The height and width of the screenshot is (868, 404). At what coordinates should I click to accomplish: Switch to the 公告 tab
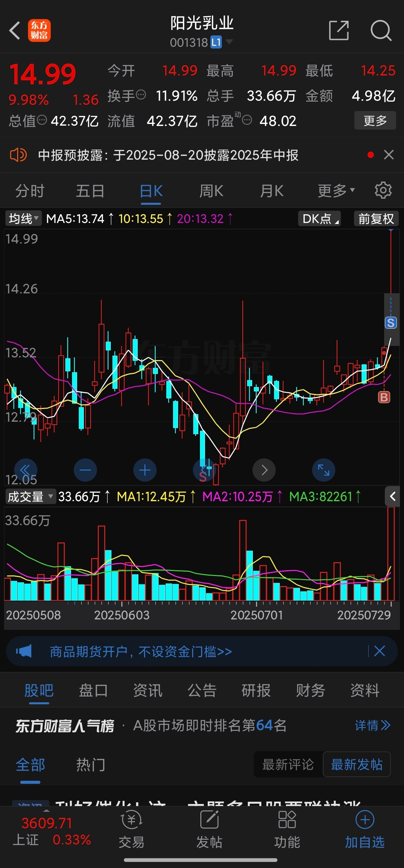coord(202,691)
